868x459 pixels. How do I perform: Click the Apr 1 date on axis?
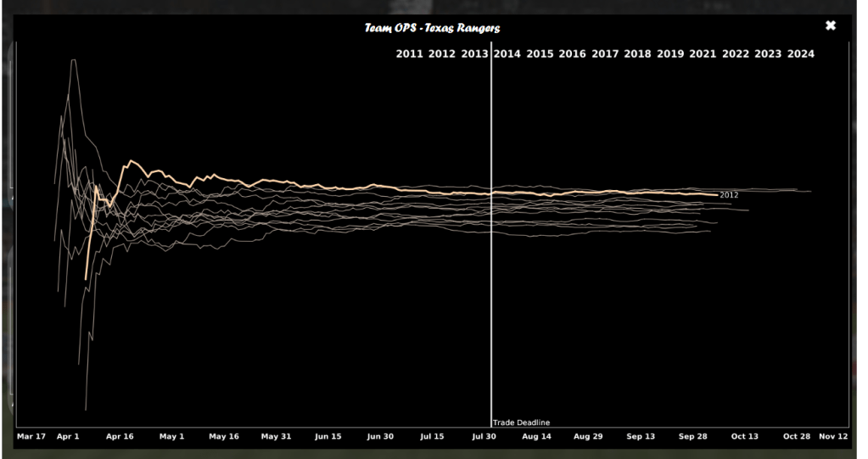pyautogui.click(x=68, y=437)
